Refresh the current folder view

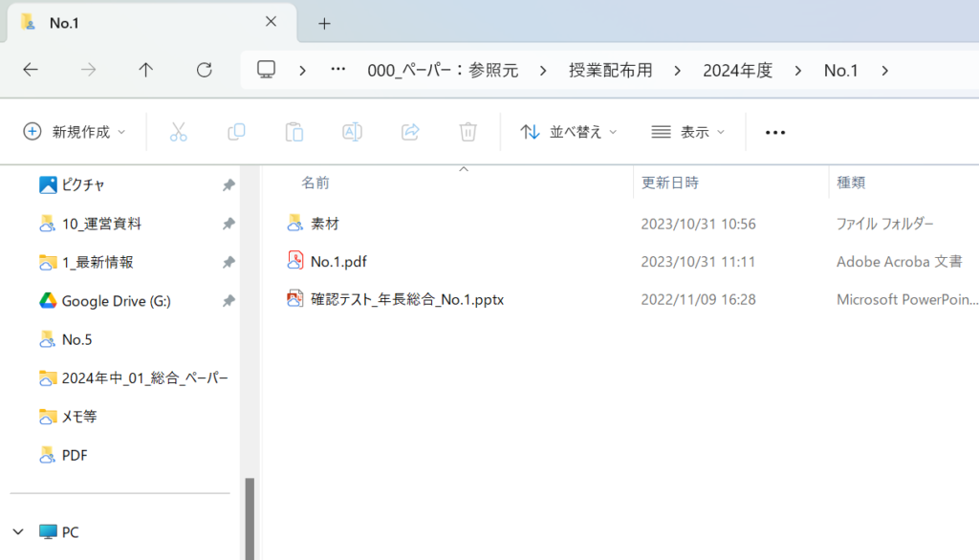click(204, 70)
